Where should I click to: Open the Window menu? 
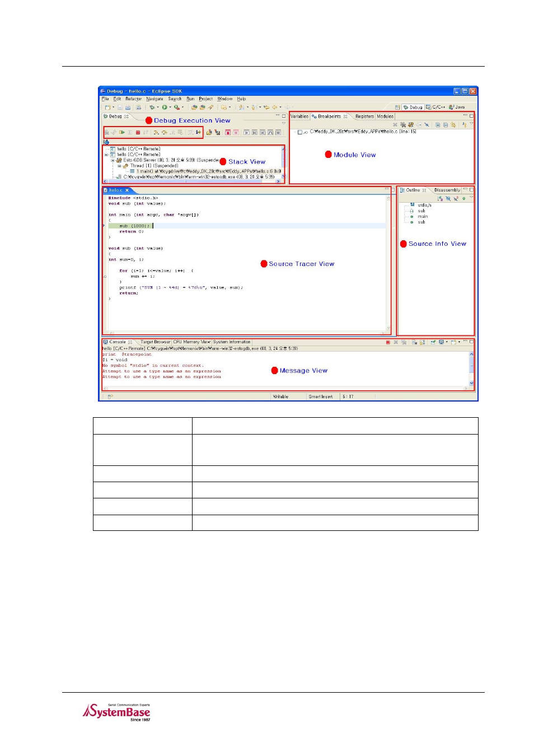(225, 99)
